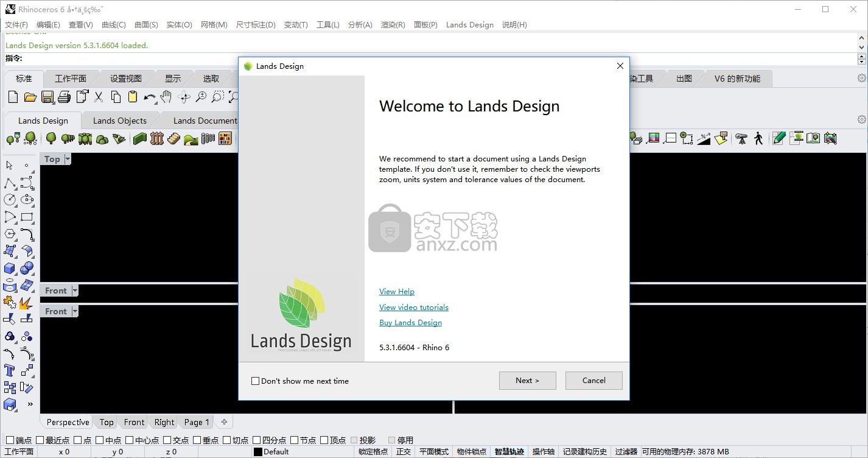Click the Fence icon

point(157,138)
